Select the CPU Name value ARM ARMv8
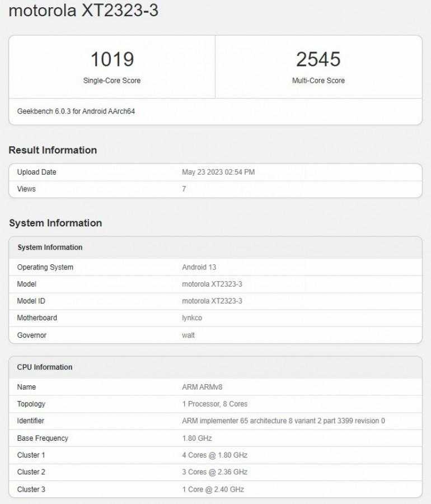The image size is (431, 504). click(202, 387)
